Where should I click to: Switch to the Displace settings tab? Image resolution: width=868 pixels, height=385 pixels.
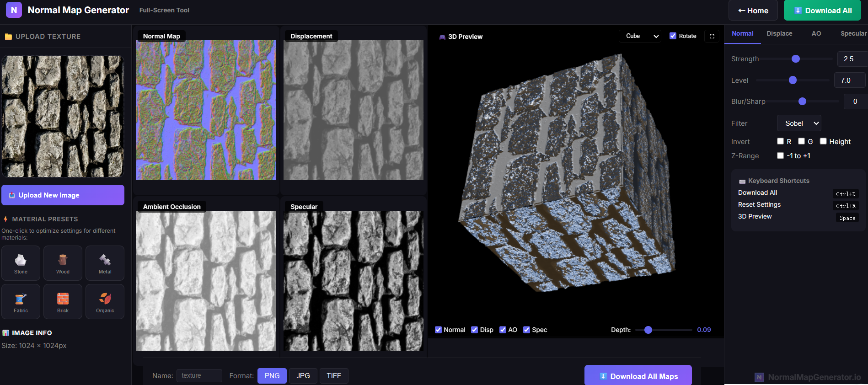click(x=779, y=33)
